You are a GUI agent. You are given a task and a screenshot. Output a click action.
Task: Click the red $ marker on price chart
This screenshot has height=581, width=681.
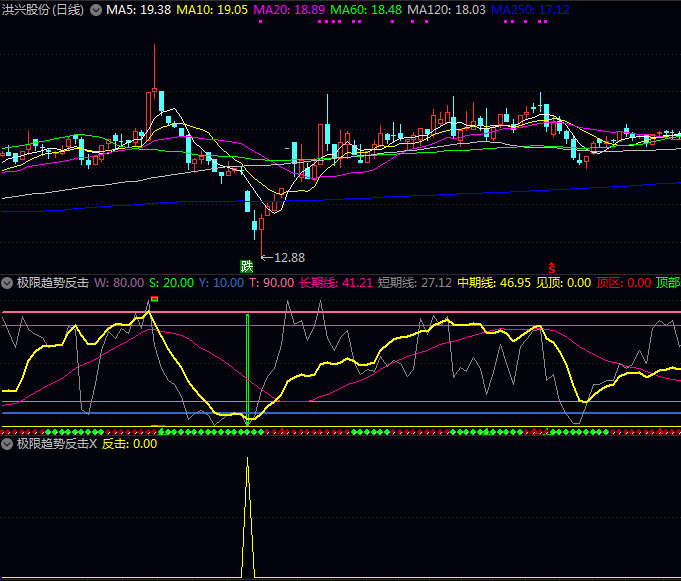550,266
